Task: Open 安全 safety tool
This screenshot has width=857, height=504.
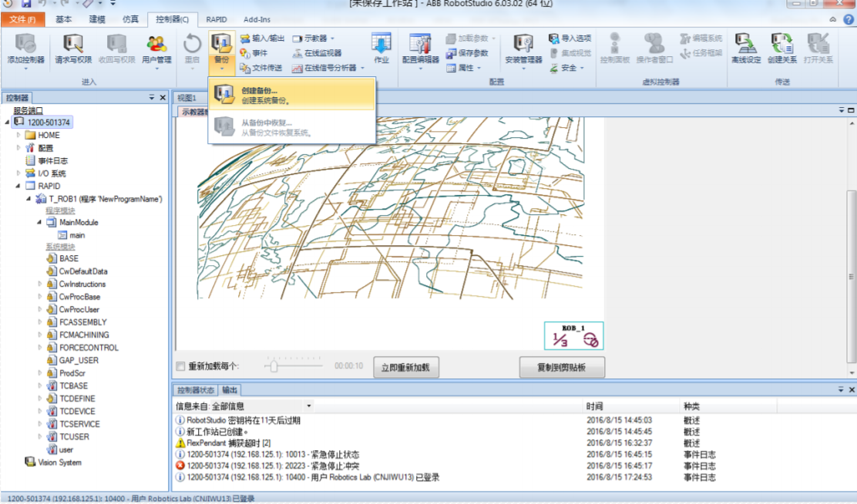Action: coord(566,68)
